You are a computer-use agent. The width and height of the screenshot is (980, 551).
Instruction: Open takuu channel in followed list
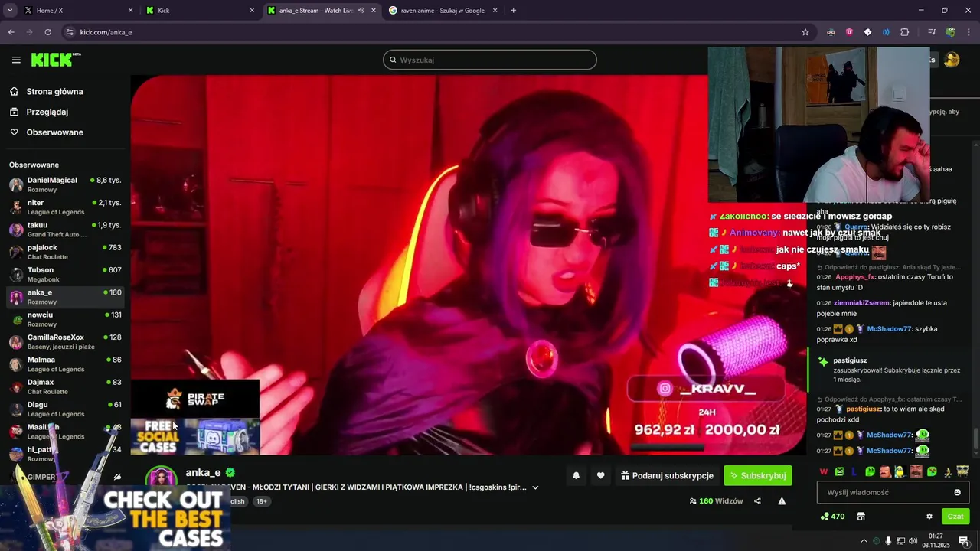[x=64, y=230]
